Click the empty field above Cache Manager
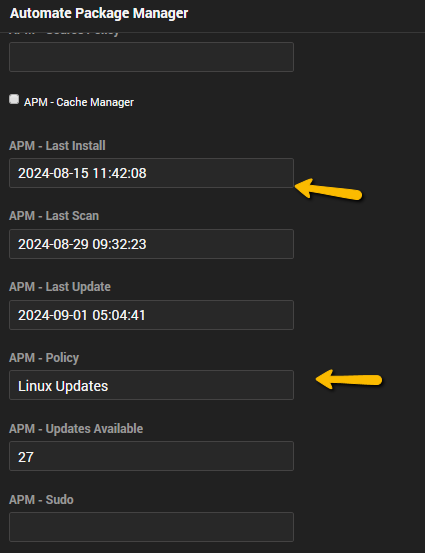Screen dimensions: 425x553 point(151,57)
